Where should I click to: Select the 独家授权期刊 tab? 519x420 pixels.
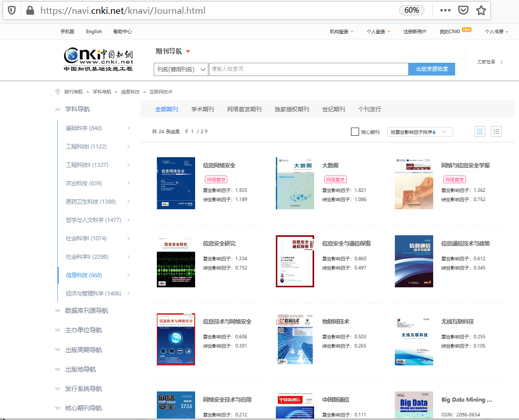pos(292,109)
